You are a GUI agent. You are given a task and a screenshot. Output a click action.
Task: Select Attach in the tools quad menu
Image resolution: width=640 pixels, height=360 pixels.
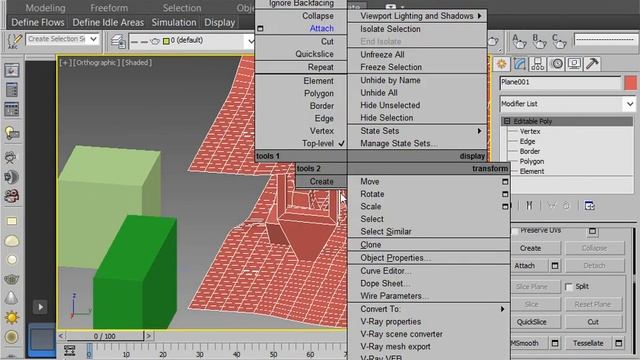pyautogui.click(x=322, y=29)
